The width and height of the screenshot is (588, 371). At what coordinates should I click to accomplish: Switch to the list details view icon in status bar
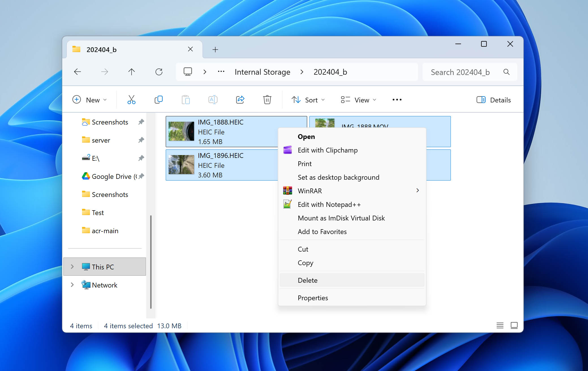click(x=500, y=325)
